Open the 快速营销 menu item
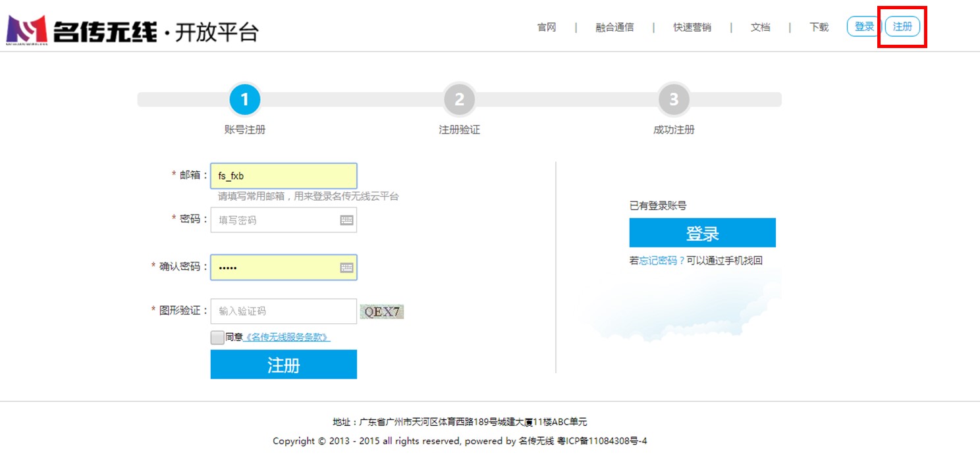Screen dimensions: 980x466 692,28
